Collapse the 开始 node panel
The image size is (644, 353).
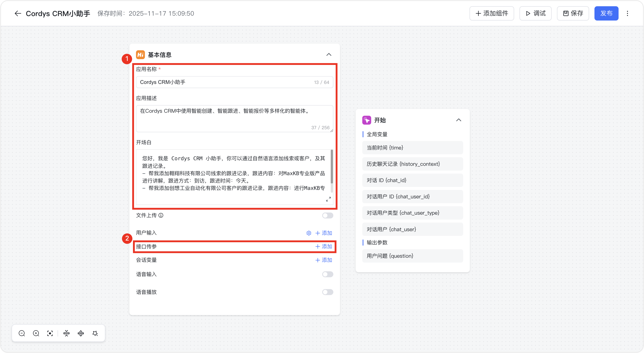pos(459,120)
